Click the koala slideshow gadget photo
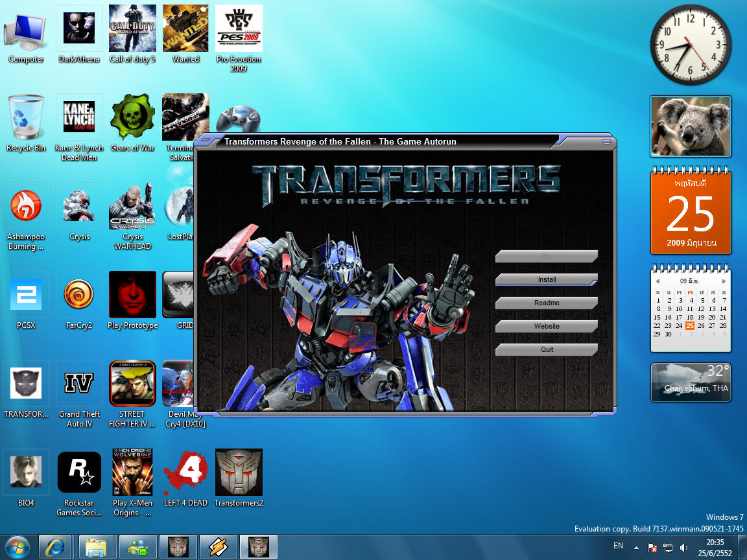 pos(691,126)
